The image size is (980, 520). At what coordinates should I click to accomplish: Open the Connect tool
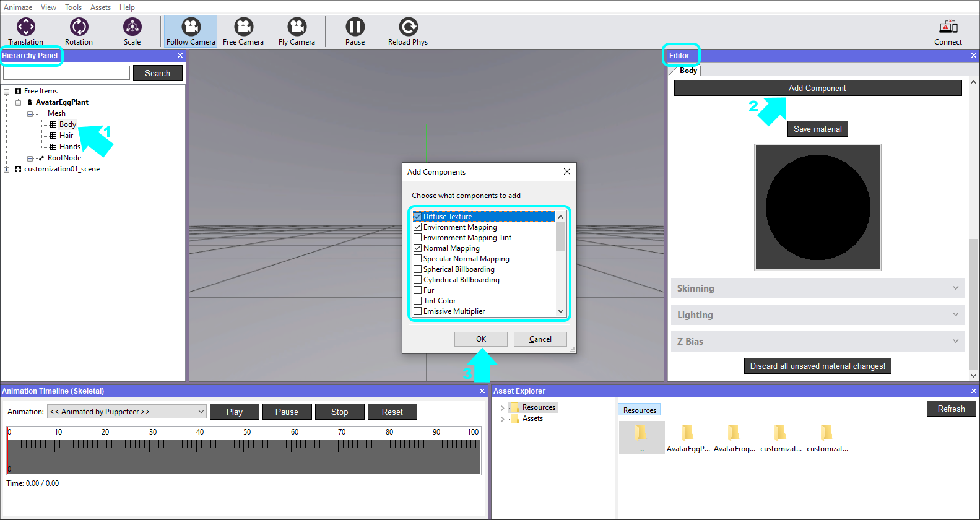click(x=948, y=27)
